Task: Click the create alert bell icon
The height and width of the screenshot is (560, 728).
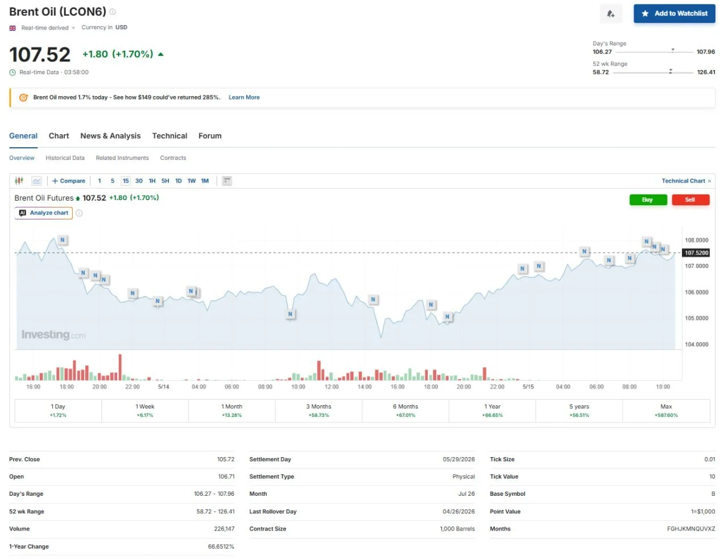Action: click(611, 14)
